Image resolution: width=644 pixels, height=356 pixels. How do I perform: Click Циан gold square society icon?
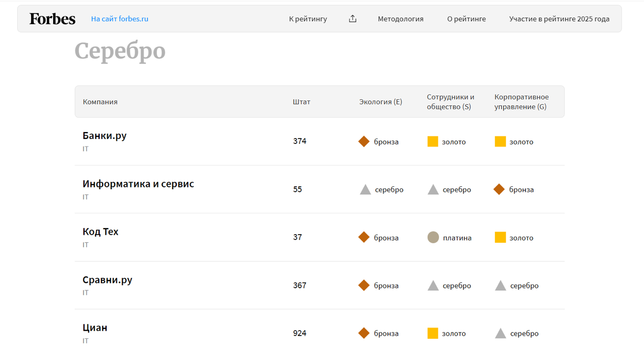(x=433, y=333)
